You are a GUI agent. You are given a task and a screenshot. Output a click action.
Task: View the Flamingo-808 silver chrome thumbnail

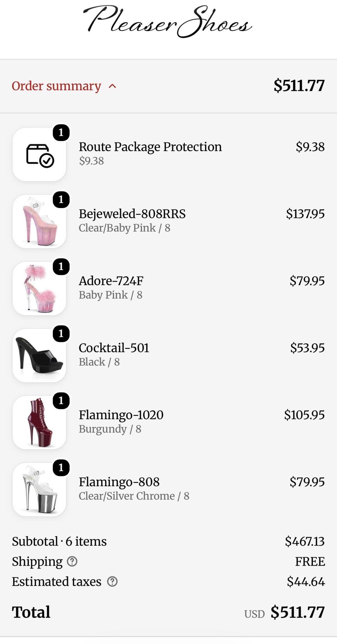[40, 489]
